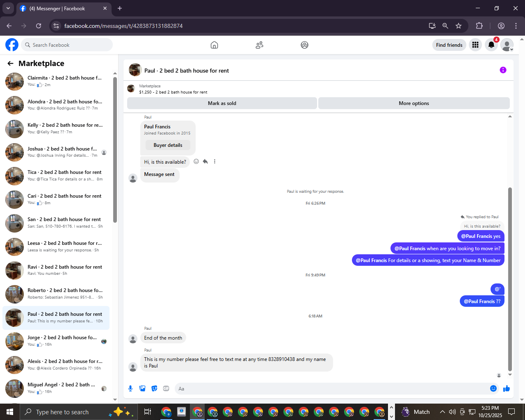The image size is (525, 420).
Task: Click the More options button
Action: (414, 103)
